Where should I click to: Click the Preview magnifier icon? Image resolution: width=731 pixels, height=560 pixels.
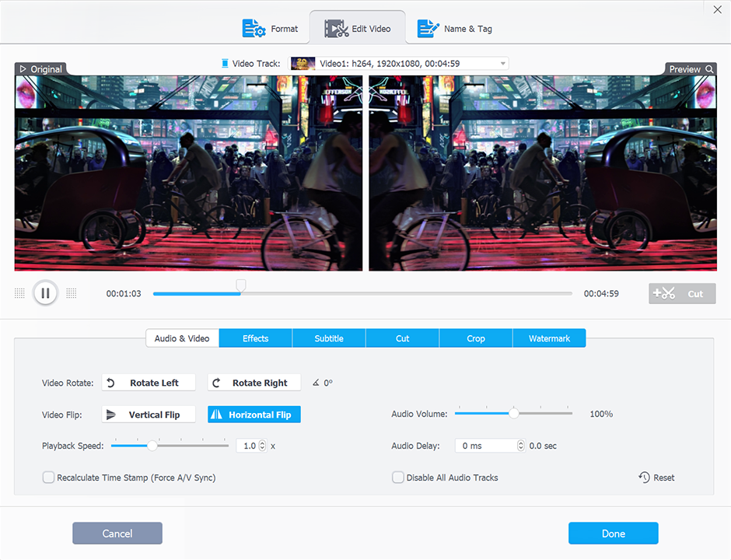click(709, 69)
